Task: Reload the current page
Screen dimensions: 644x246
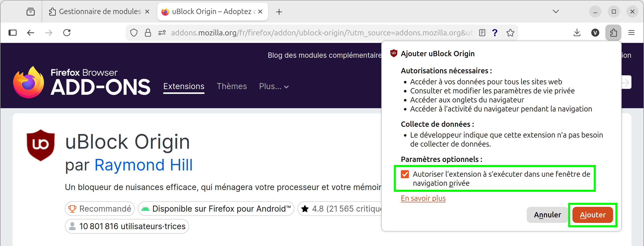Action: pyautogui.click(x=67, y=33)
